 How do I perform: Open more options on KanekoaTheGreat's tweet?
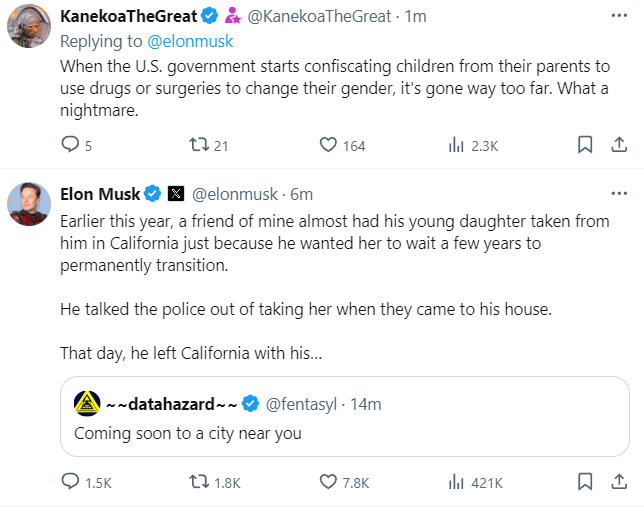(618, 17)
